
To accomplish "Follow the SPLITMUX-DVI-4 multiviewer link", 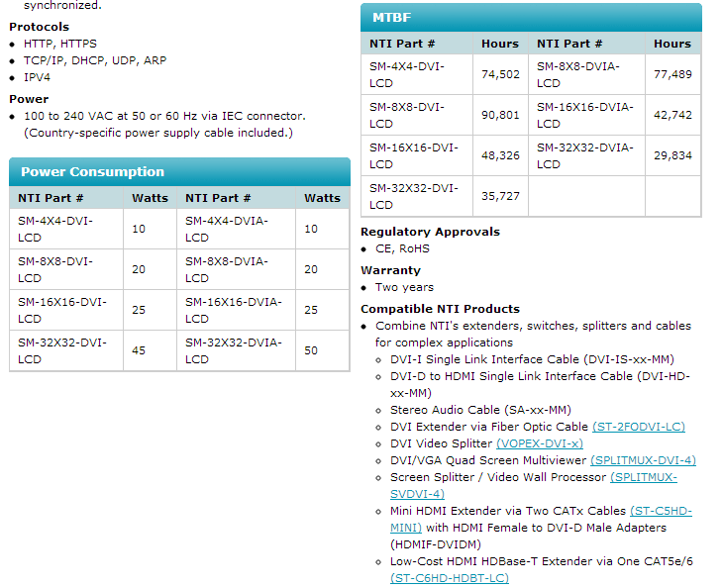I will click(x=643, y=460).
